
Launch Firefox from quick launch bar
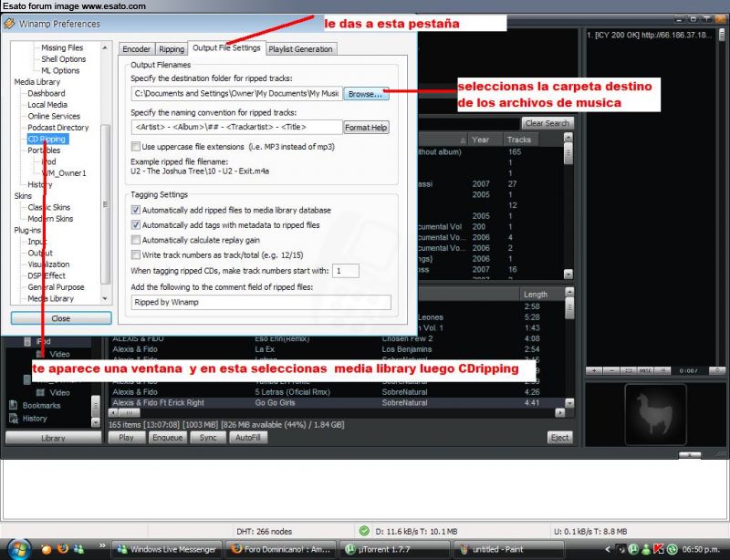[63, 548]
